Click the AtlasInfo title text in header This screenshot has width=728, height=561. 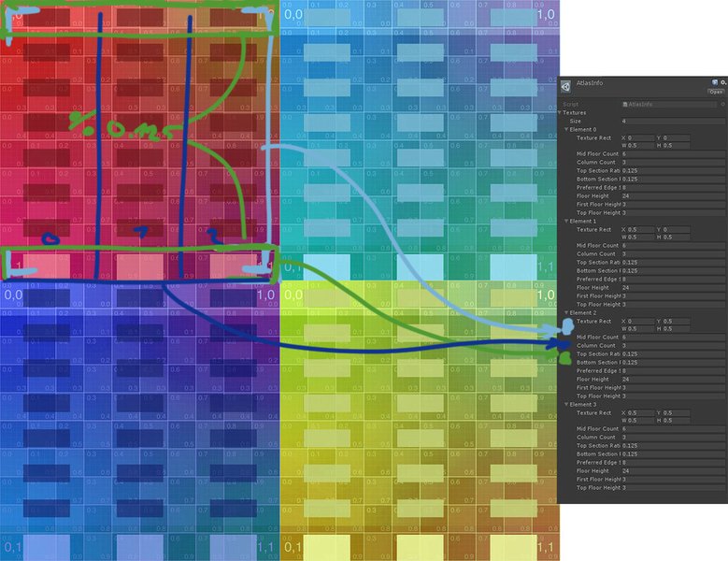[590, 82]
